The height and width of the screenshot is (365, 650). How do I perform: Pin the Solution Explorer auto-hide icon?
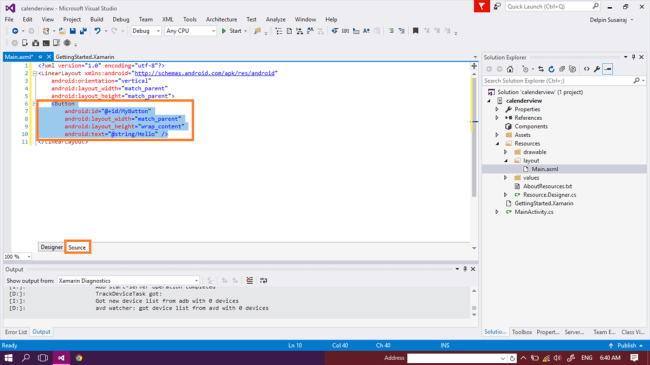coord(633,57)
